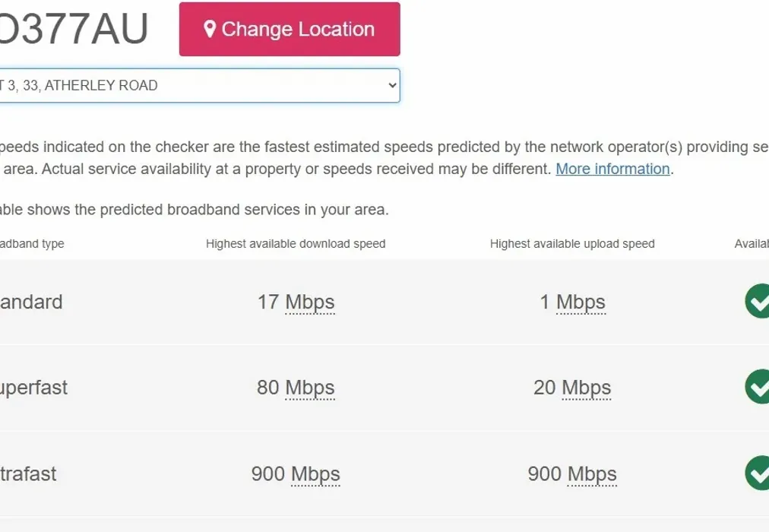
Task: Click the 900 Mbps Ultrafast upload value
Action: [x=572, y=474]
